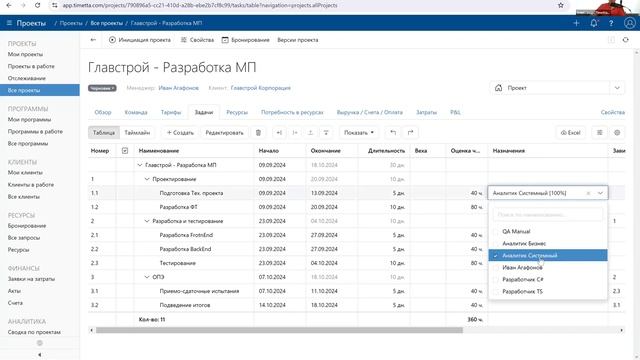
Task: Open the Обзор tab
Action: pyautogui.click(x=103, y=112)
